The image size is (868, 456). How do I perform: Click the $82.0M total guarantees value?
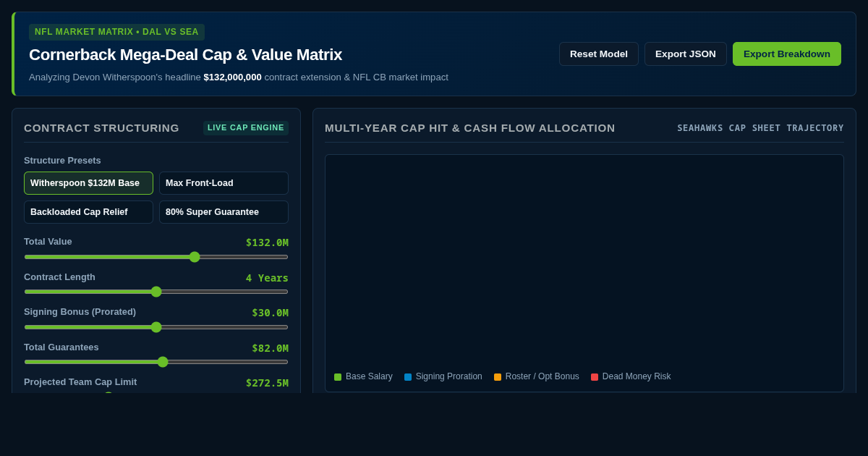click(270, 348)
